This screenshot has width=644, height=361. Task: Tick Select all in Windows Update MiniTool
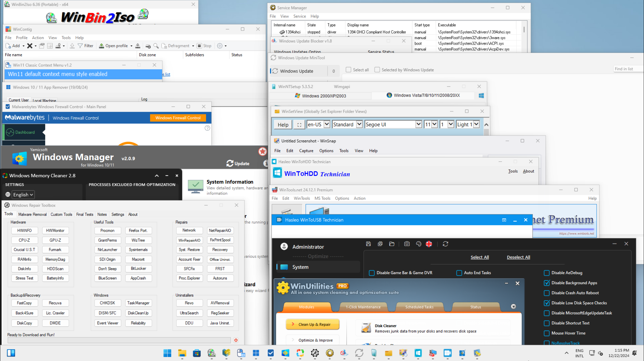pyautogui.click(x=348, y=69)
